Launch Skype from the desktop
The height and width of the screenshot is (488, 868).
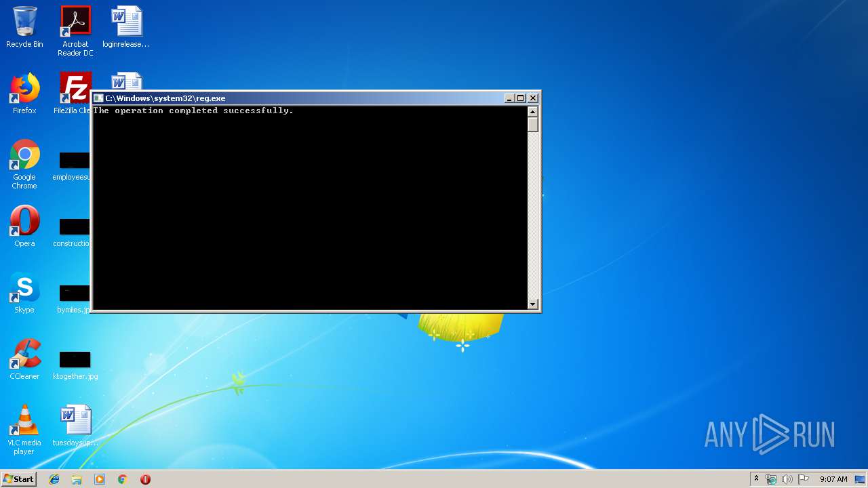24,293
